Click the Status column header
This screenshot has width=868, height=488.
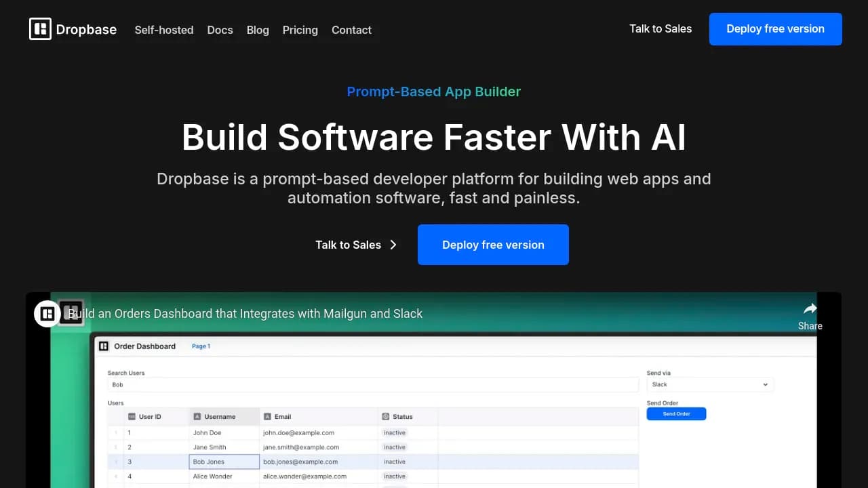pos(408,416)
